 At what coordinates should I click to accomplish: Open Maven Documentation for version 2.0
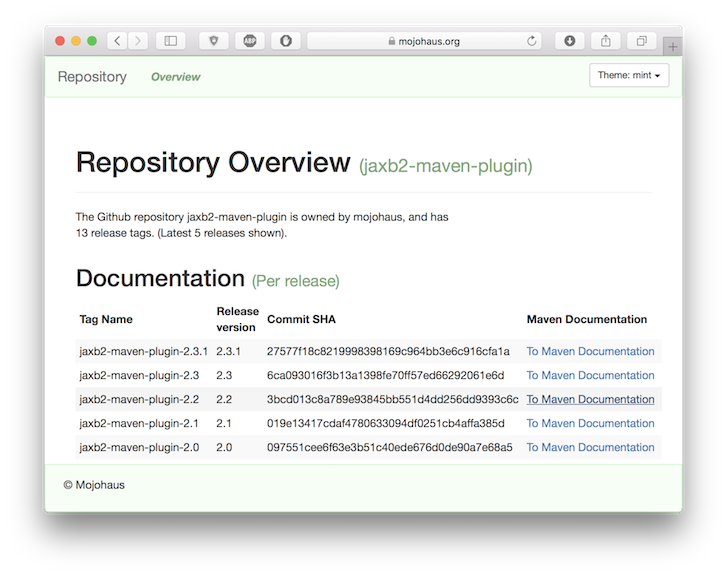(590, 448)
